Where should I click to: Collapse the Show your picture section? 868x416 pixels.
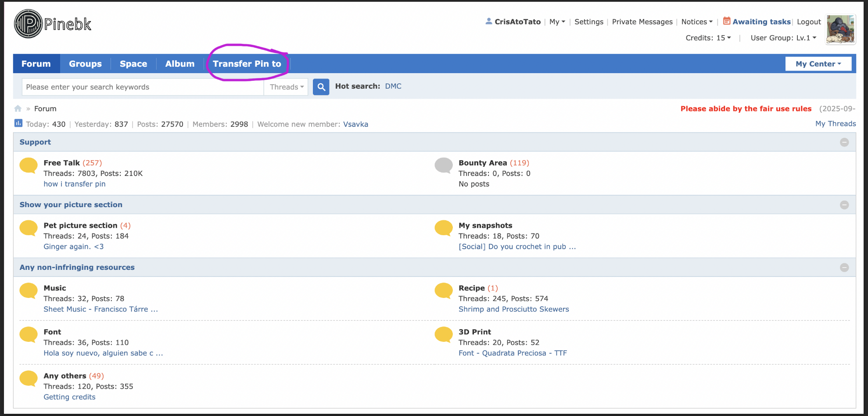click(844, 205)
